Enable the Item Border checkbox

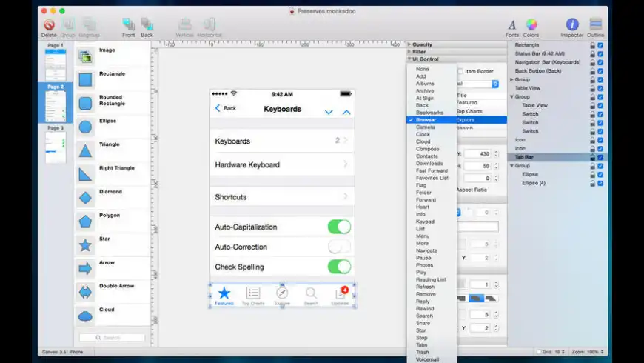pos(460,71)
